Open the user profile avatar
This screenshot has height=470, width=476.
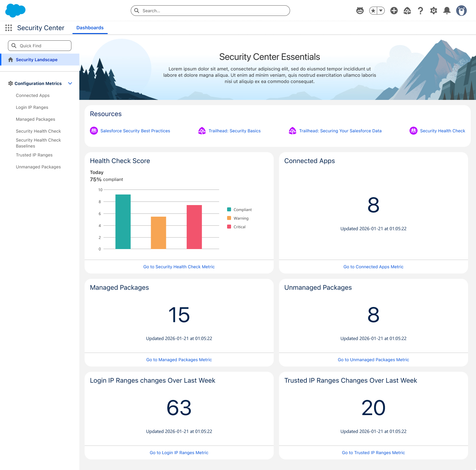pyautogui.click(x=461, y=11)
